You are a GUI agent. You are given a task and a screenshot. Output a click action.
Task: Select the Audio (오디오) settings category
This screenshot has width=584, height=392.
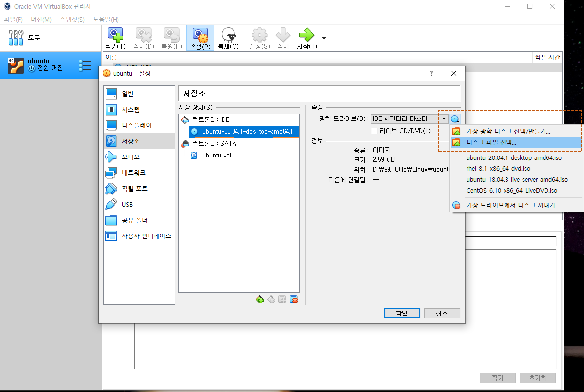139,157
